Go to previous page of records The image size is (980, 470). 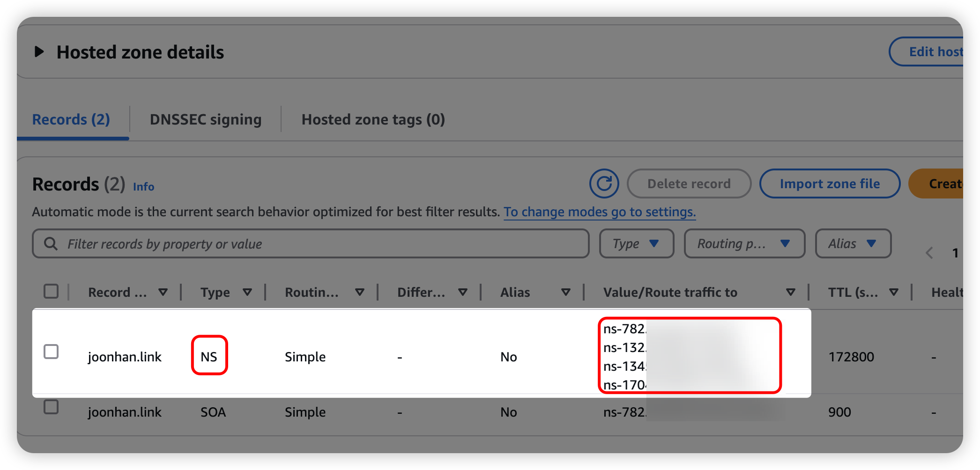pyautogui.click(x=929, y=253)
